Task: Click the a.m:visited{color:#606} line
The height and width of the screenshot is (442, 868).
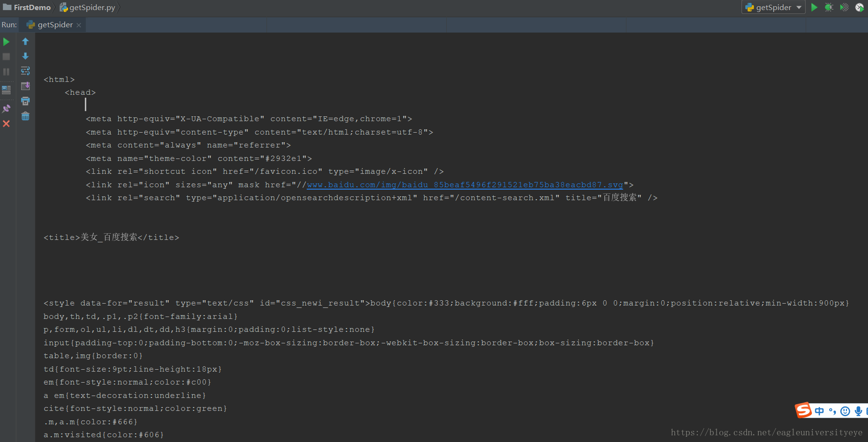Action: (x=104, y=435)
